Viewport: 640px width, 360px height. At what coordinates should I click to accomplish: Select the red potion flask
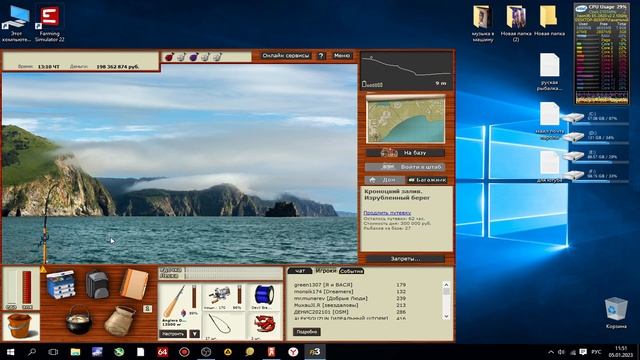tap(169, 57)
